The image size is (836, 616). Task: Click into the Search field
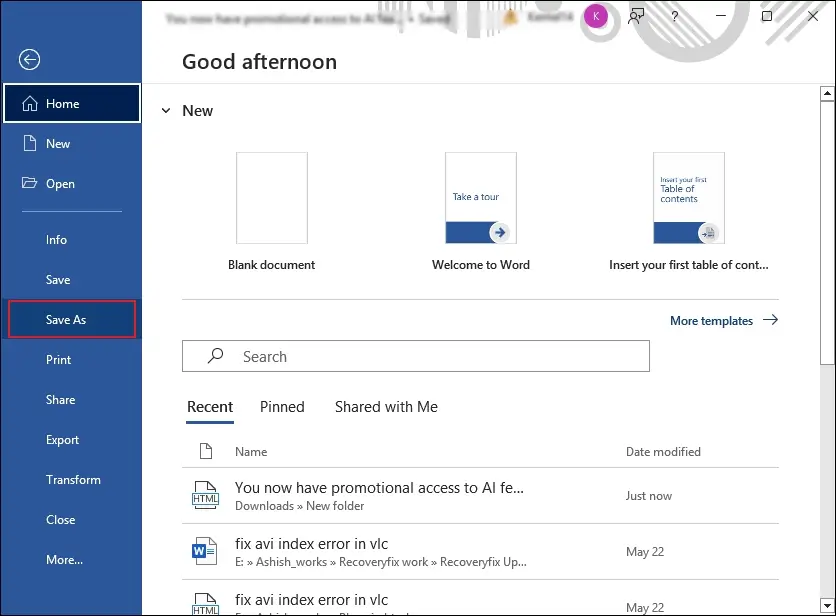click(x=416, y=356)
